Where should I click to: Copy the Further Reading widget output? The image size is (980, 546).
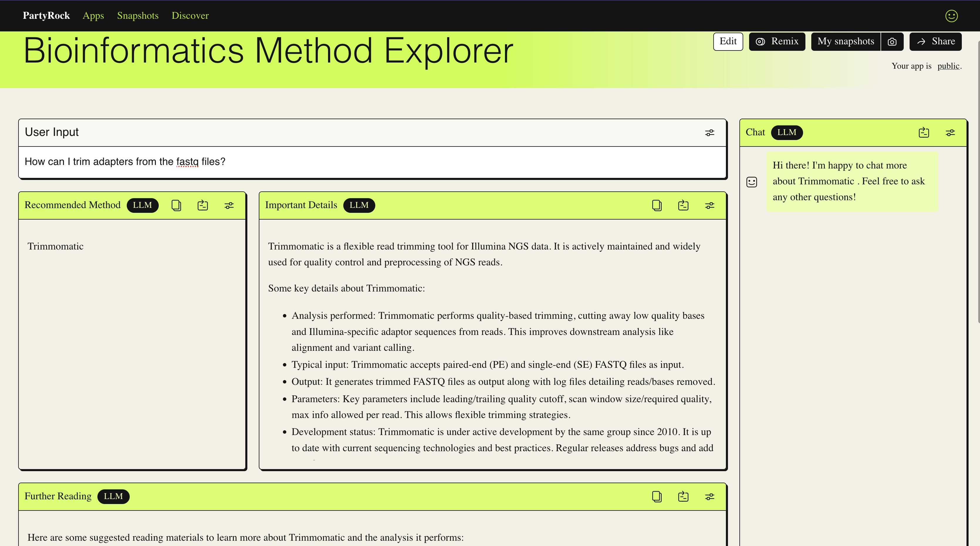(x=657, y=496)
